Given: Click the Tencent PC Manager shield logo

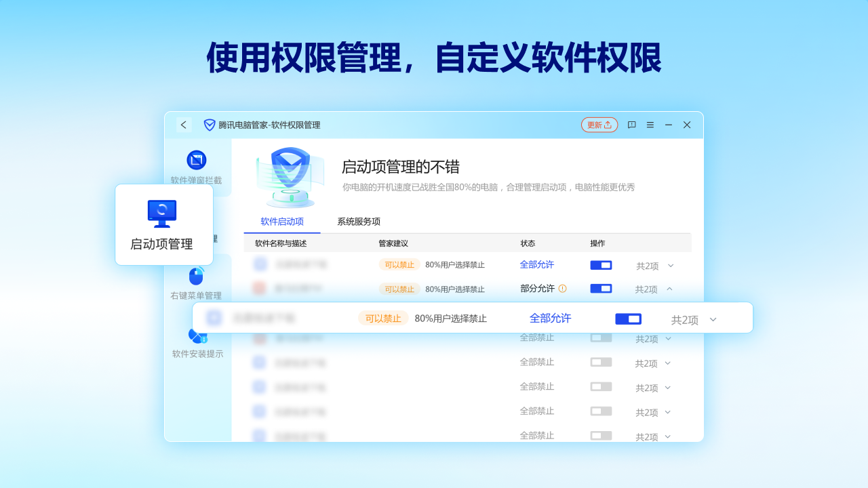Looking at the screenshot, I should click(x=210, y=125).
